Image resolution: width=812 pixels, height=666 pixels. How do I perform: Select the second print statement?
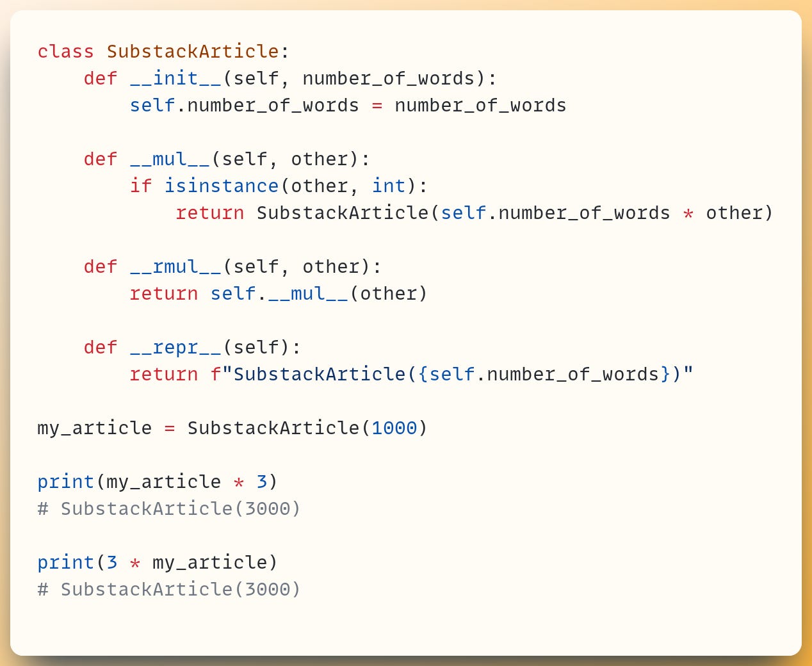157,562
